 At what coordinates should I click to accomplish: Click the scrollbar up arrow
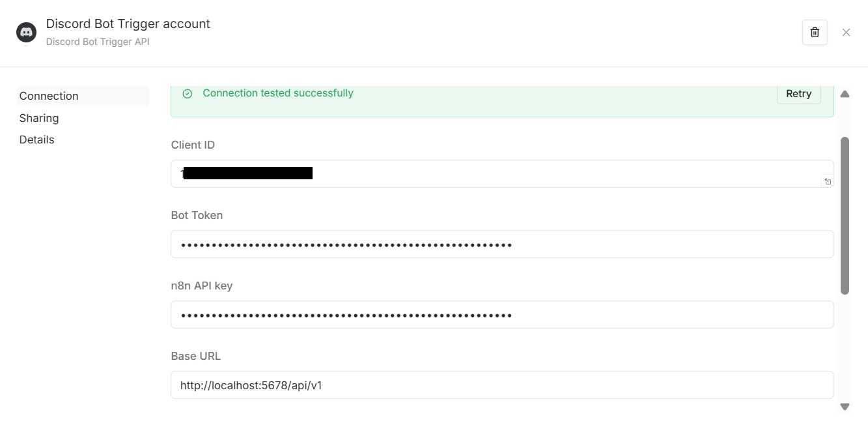[845, 94]
